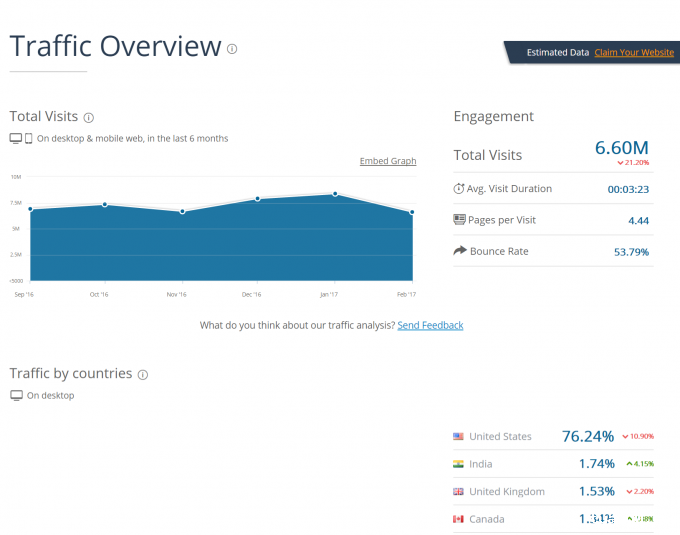Click the Canada country row label

pyautogui.click(x=486, y=519)
